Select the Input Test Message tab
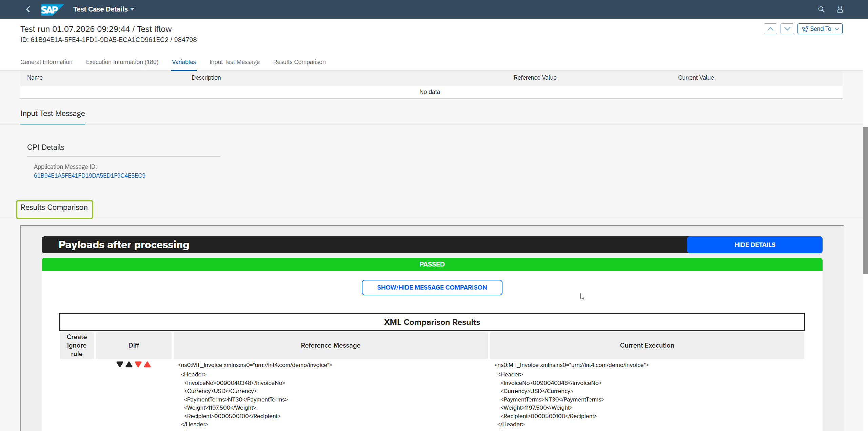Viewport: 868px width, 431px height. pos(235,62)
